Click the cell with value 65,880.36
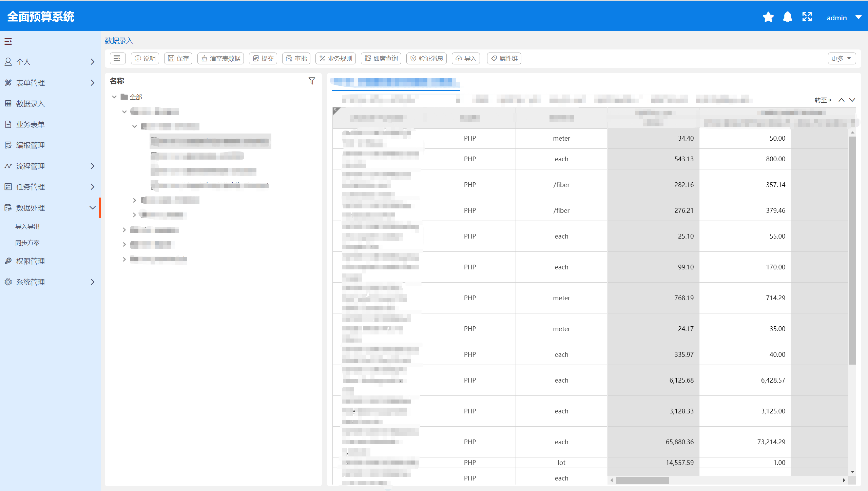The height and width of the screenshot is (491, 868). (x=653, y=442)
